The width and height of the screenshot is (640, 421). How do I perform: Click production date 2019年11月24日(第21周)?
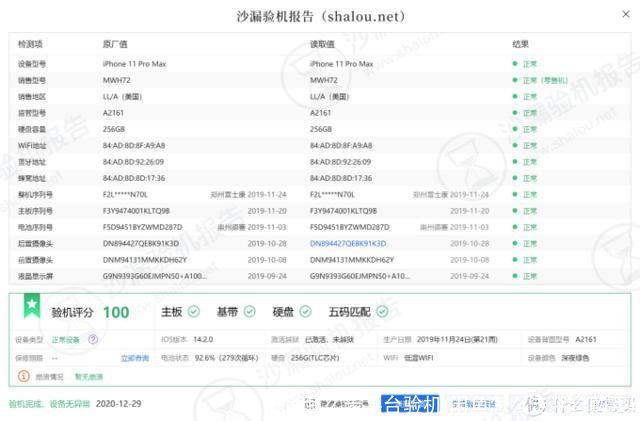pyautogui.click(x=457, y=340)
